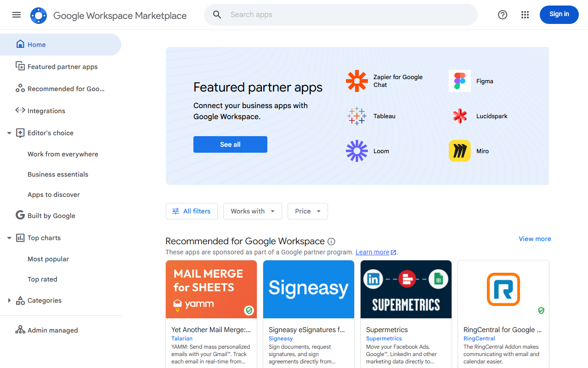Open the RingCentral card thumbnail
The image size is (588, 368).
pyautogui.click(x=503, y=289)
